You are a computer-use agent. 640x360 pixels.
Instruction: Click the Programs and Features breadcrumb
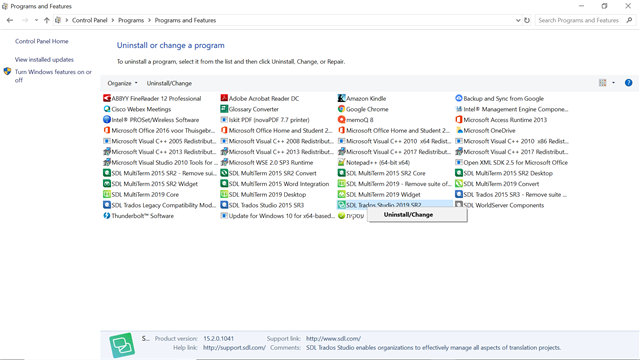pos(185,20)
